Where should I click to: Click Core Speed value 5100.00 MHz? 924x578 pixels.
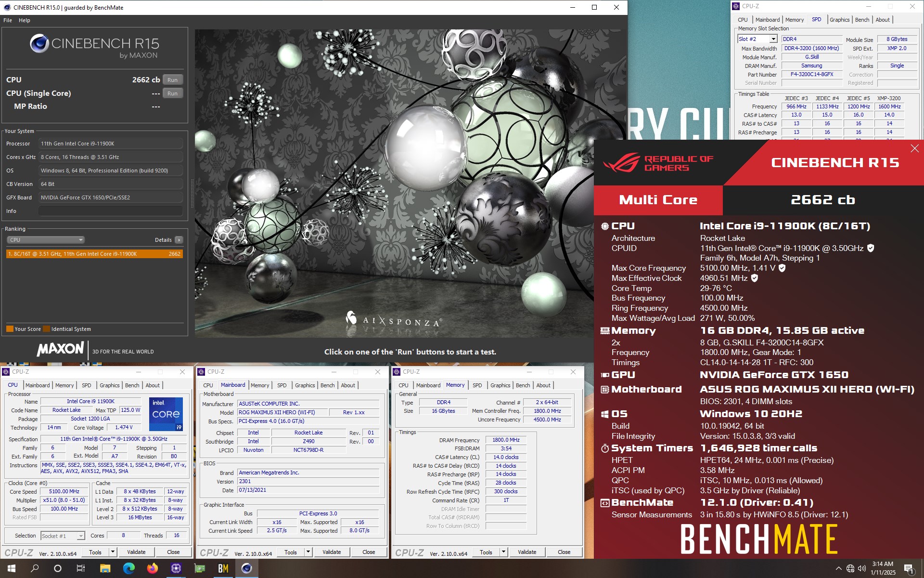[64, 492]
